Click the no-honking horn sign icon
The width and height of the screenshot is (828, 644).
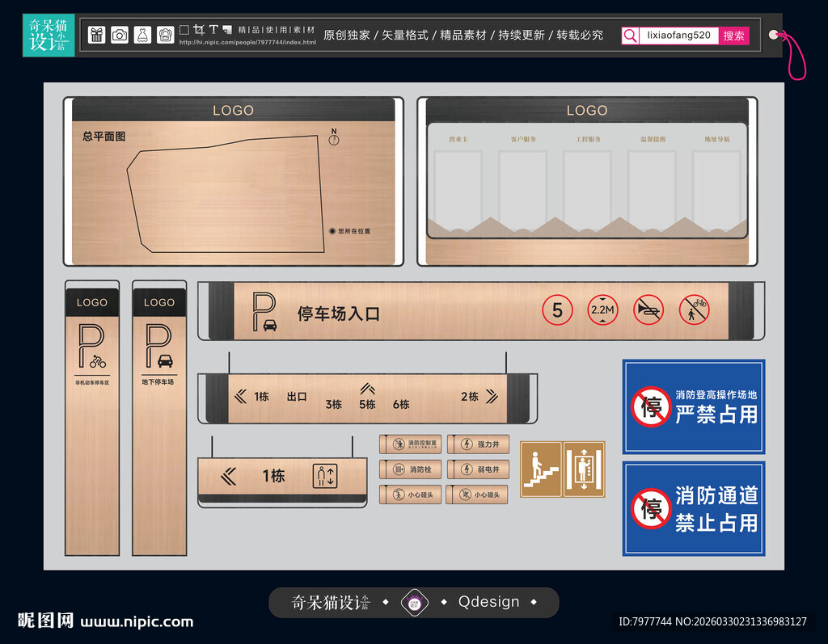coord(648,310)
